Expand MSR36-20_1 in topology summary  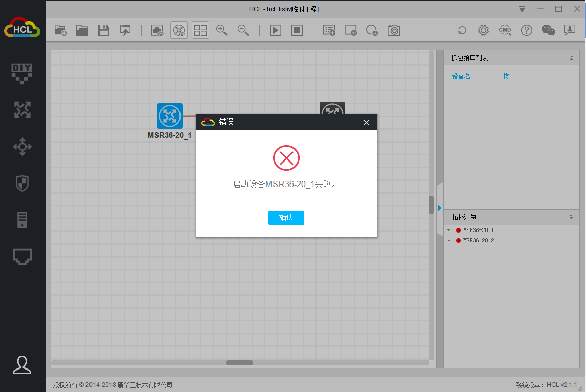448,230
